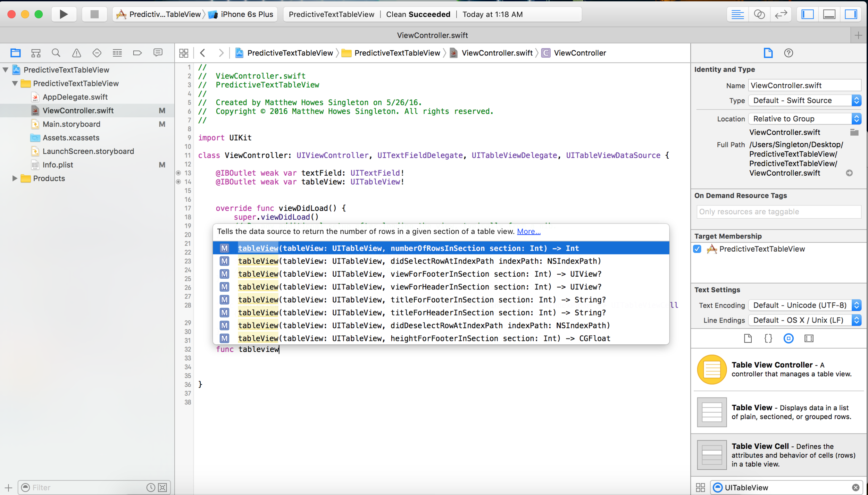Stop the running scheme
Viewport: 868px width, 495px height.
tap(94, 14)
